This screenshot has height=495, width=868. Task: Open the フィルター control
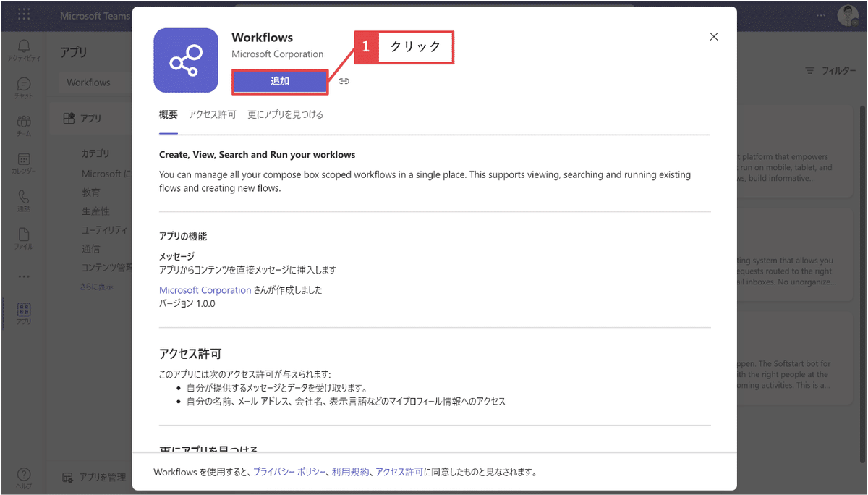coord(830,71)
